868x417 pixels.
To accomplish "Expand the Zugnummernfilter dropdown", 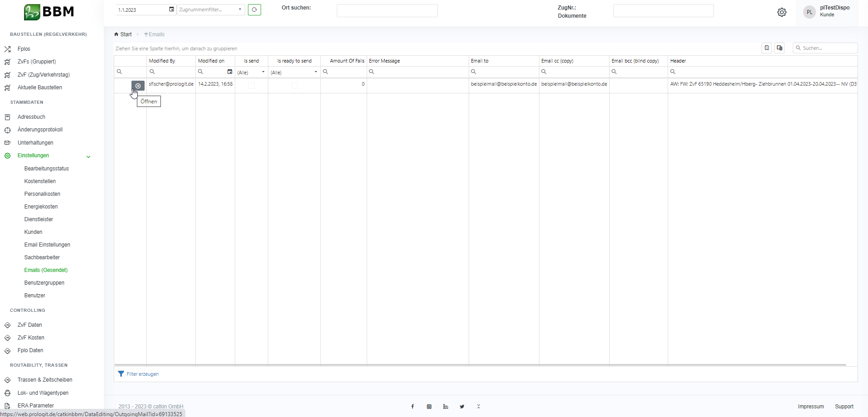I will click(x=240, y=10).
